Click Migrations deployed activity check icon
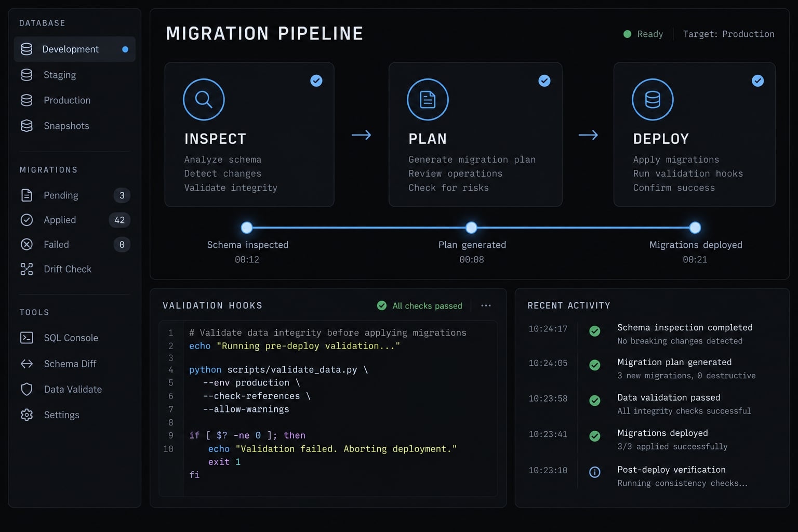The width and height of the screenshot is (798, 532). point(595,436)
